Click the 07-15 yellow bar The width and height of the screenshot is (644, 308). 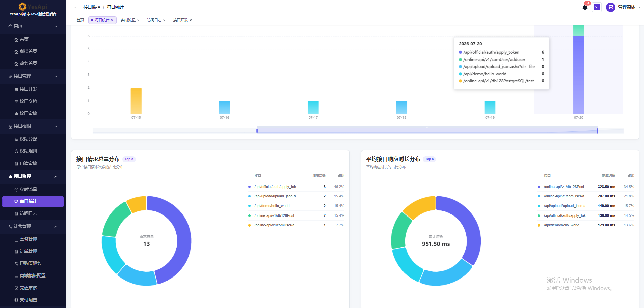136,101
